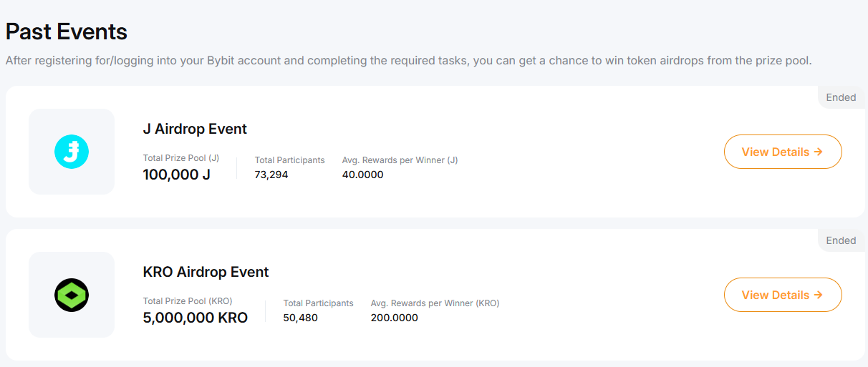Click the green KRO token logo
Viewport: 868px width, 367px height.
[72, 295]
